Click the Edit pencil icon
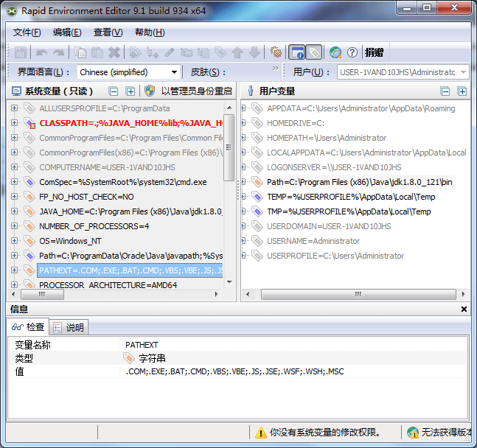This screenshot has width=477, height=448. point(170,52)
